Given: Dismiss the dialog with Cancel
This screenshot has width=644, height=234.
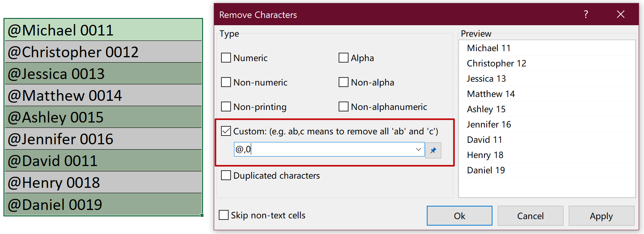Looking at the screenshot, I should pyautogui.click(x=531, y=216).
